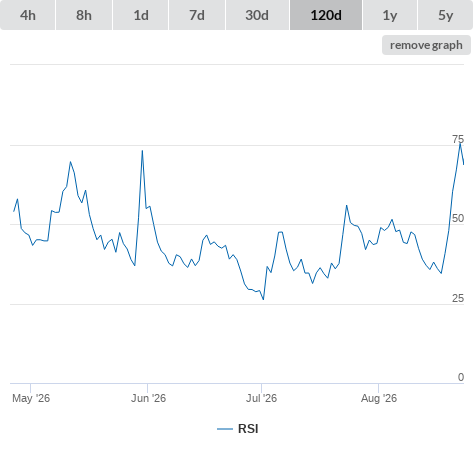Viewport: 474px width, 455px height.
Task: Select the 4h time range tab
Action: coord(28,15)
